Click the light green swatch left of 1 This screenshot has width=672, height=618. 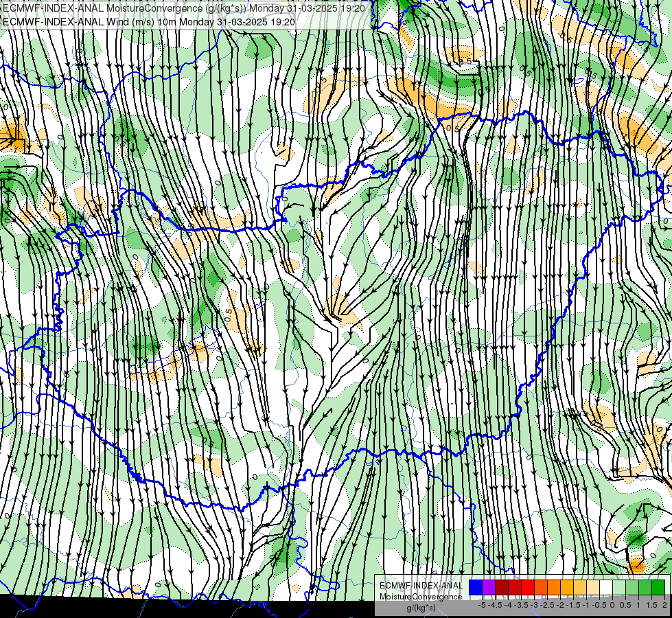632,587
